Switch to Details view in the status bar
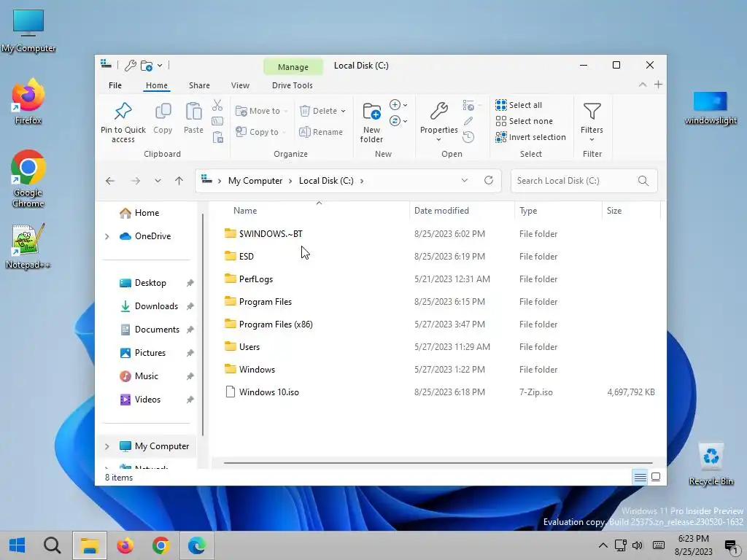 [x=640, y=477]
